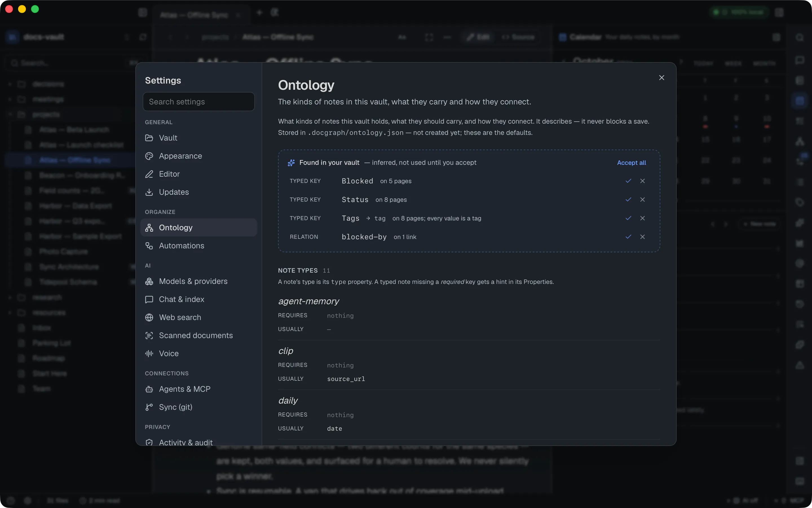Viewport: 812px width, 508px height.
Task: Accept the Blocked typed key suggestion
Action: click(x=628, y=181)
